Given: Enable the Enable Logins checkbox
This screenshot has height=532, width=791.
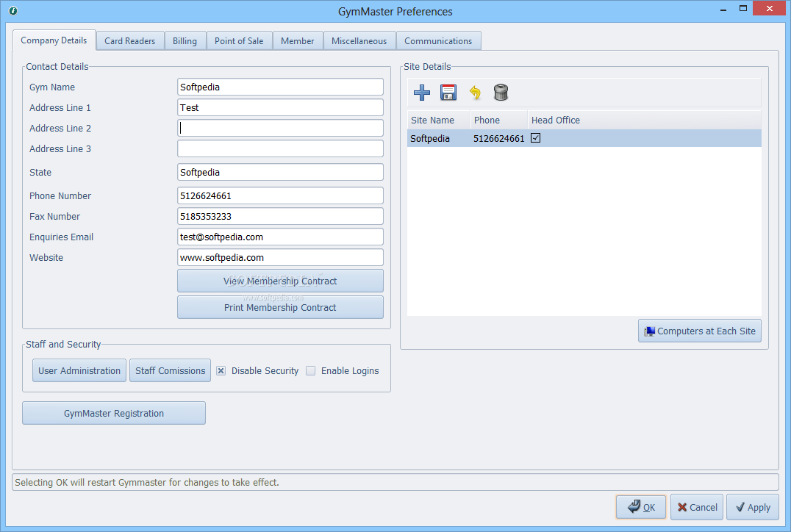Looking at the screenshot, I should click(x=311, y=370).
